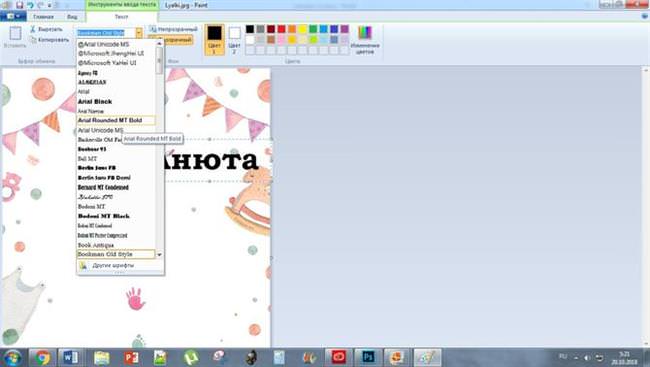The height and width of the screenshot is (367, 650).
Task: Open Photoshop from the taskbar
Action: pyautogui.click(x=368, y=357)
